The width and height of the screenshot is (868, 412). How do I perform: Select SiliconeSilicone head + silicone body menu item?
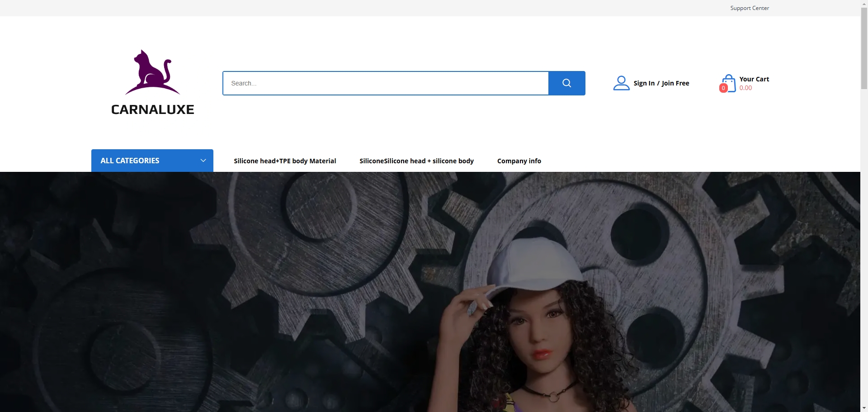(416, 161)
